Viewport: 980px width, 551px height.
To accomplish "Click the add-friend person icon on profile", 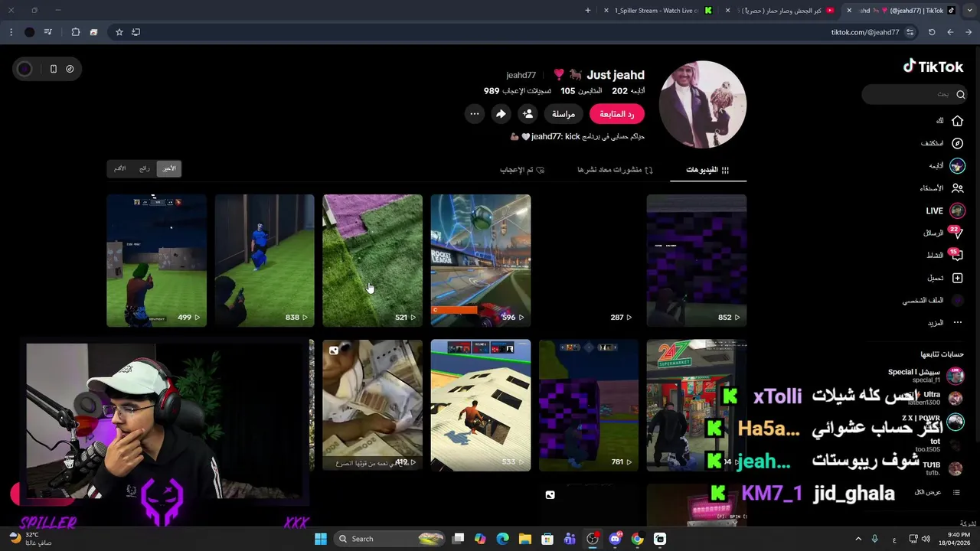I will (x=528, y=114).
